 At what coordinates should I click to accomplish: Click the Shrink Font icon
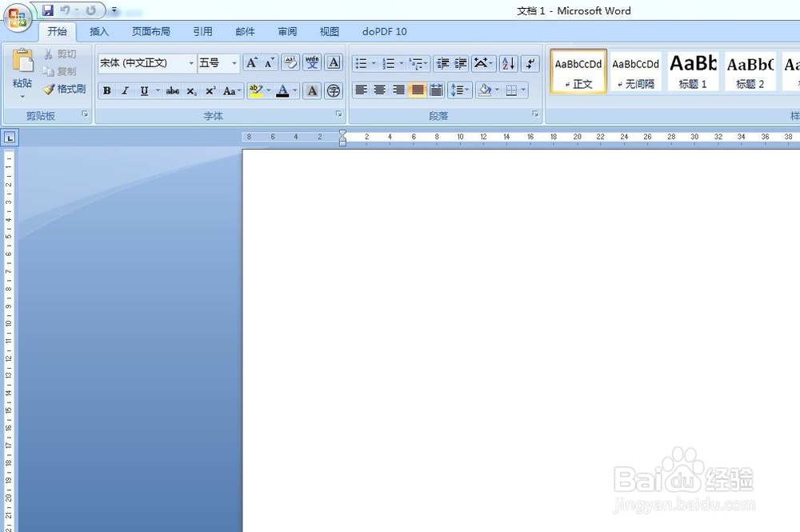(269, 62)
